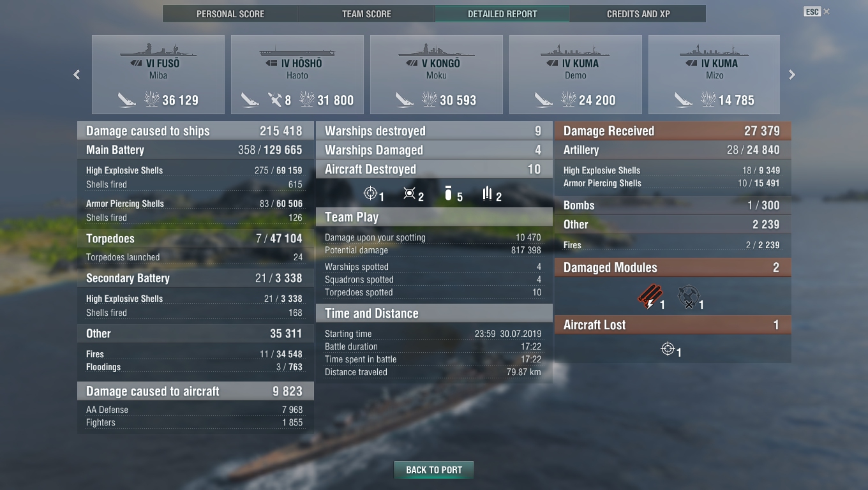Image resolution: width=868 pixels, height=490 pixels.
Task: Click the torpedo bomber icon showing 2 destroyed
Action: click(x=488, y=193)
